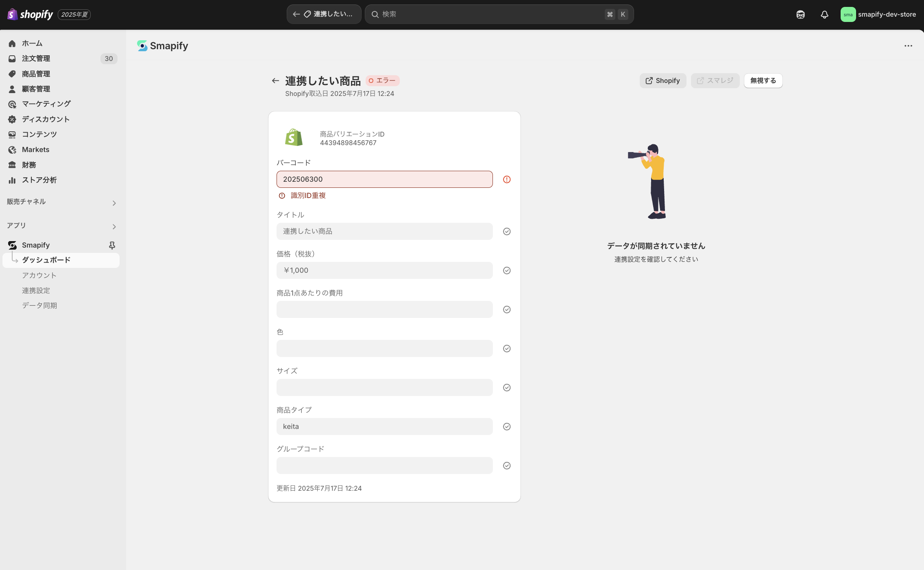Open 顧客管理 customers in sidebar
Screen dimensions: 924x570
(36, 89)
